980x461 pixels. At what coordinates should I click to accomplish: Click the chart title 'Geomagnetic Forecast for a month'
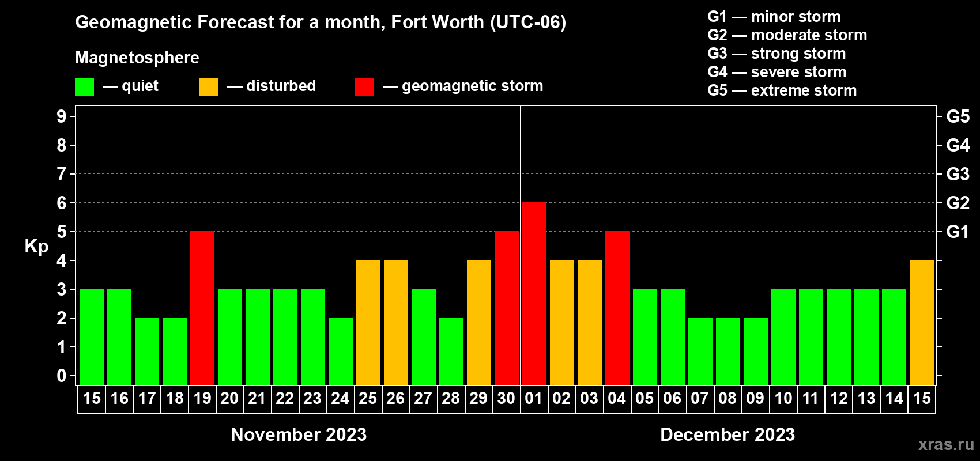[230, 22]
